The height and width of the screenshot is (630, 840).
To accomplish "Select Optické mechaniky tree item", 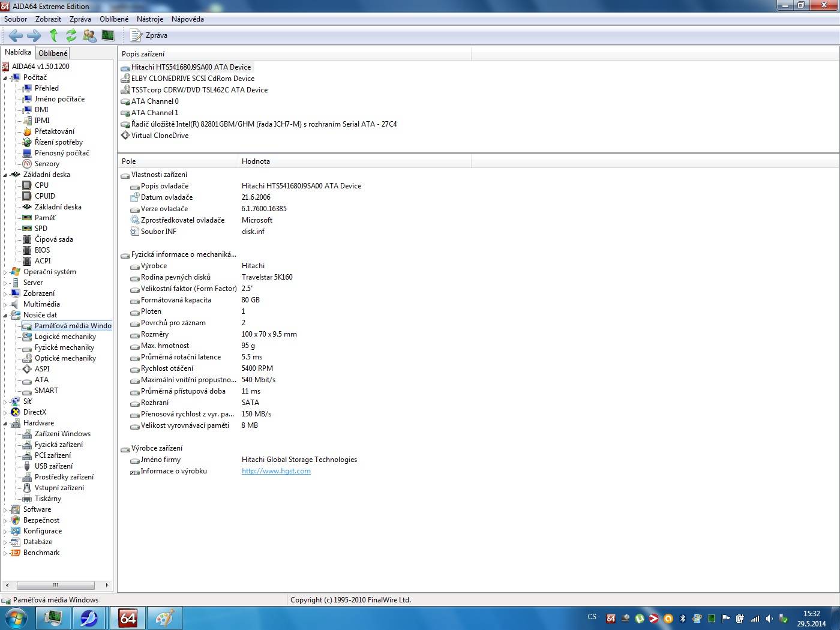I will pos(65,358).
